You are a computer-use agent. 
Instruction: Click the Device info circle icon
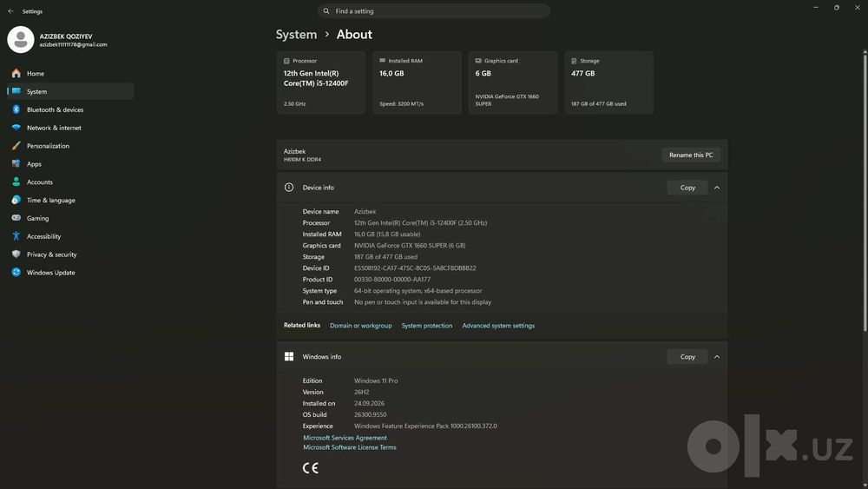[289, 188]
